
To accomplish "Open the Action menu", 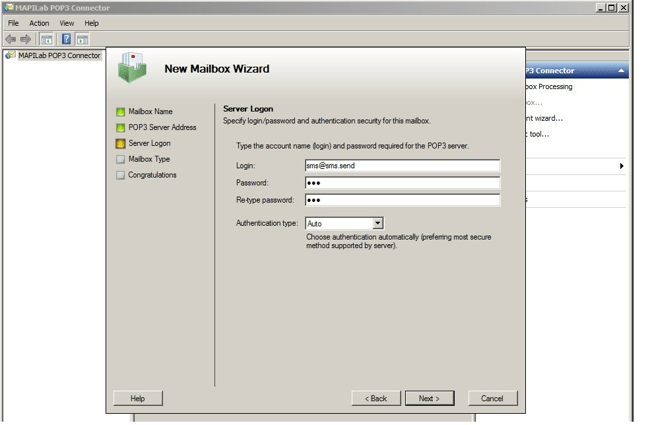I will 39,23.
